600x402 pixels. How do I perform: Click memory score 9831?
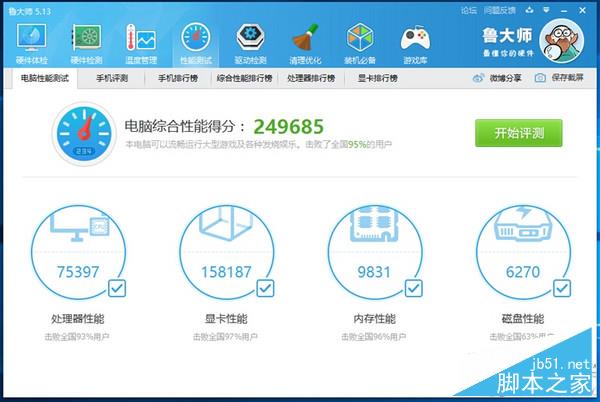[x=374, y=272]
